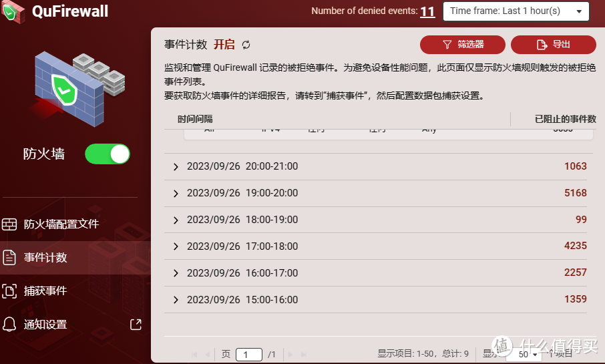Click the firewall wall illustration

point(79,89)
